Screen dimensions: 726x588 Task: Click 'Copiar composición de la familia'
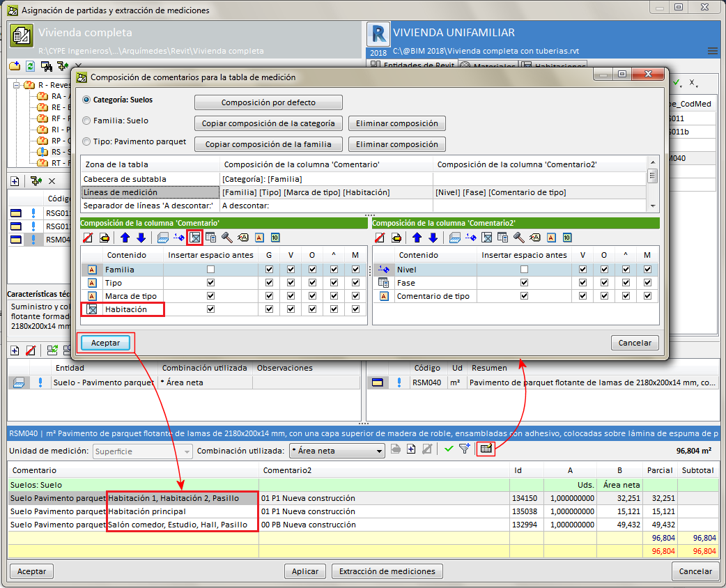click(x=268, y=144)
